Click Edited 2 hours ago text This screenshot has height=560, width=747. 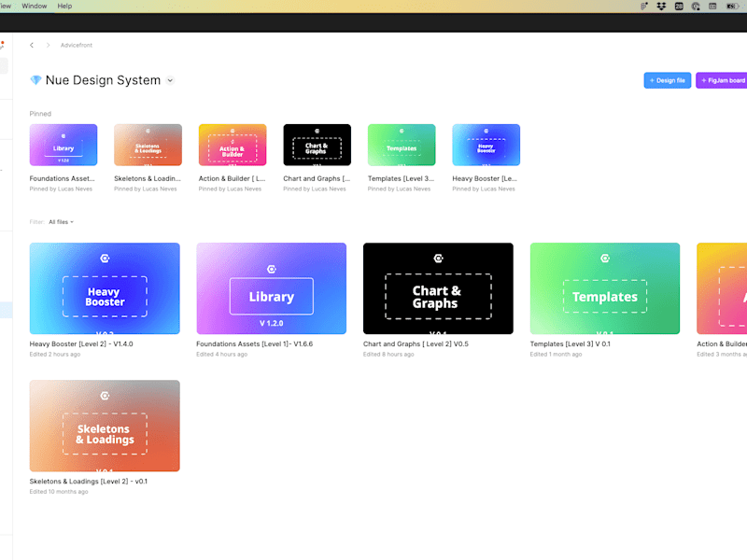pyautogui.click(x=55, y=355)
